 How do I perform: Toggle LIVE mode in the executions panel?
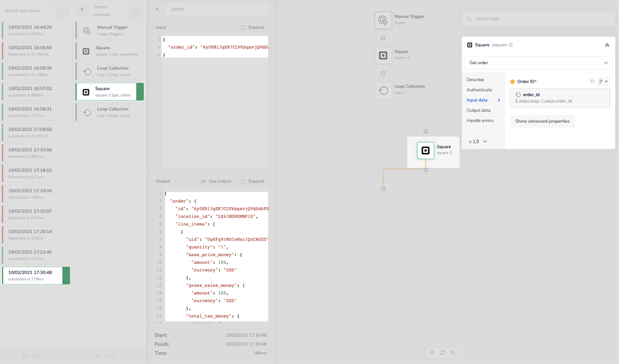click(32, 355)
